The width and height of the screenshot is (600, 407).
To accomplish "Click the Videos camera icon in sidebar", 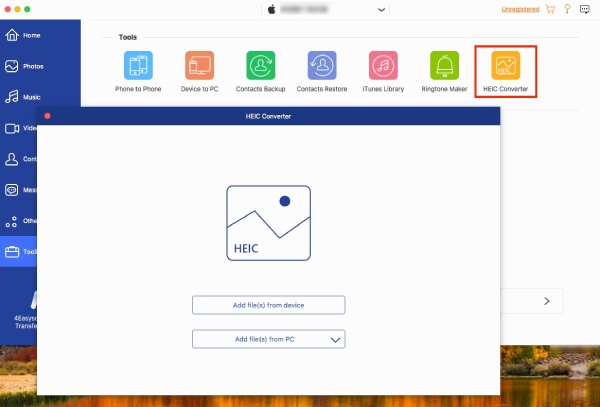I will point(12,128).
